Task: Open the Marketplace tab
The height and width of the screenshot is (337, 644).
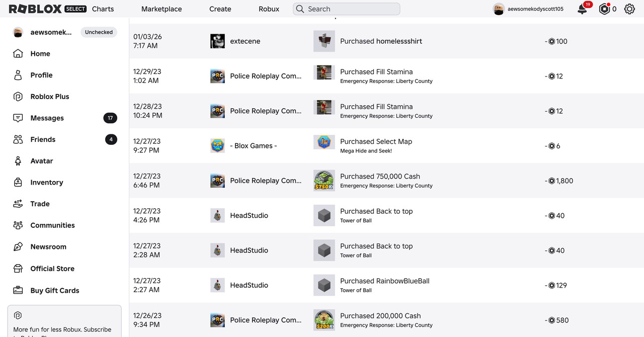Action: point(162,9)
